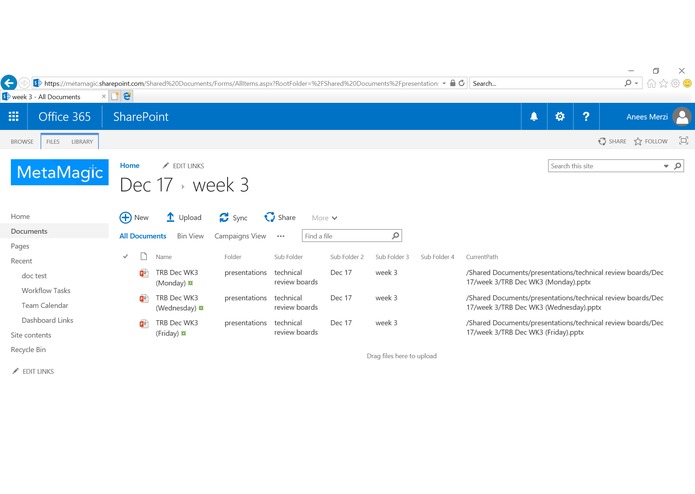Expand the address bar dropdown arrow
The height and width of the screenshot is (494, 695).
444,83
